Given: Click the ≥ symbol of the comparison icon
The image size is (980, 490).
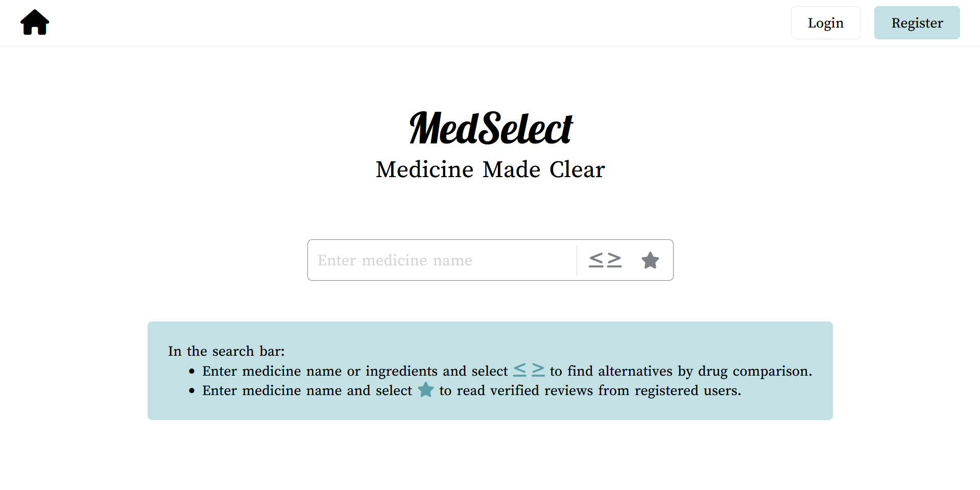Looking at the screenshot, I should click(614, 260).
